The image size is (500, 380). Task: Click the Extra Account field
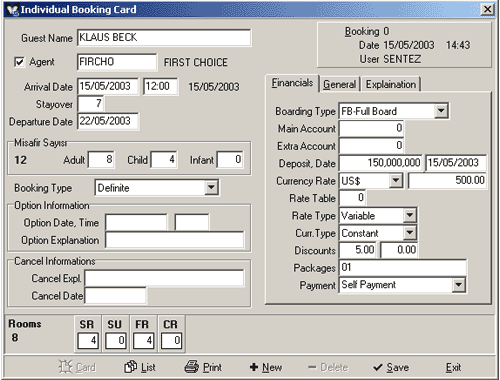coord(371,146)
